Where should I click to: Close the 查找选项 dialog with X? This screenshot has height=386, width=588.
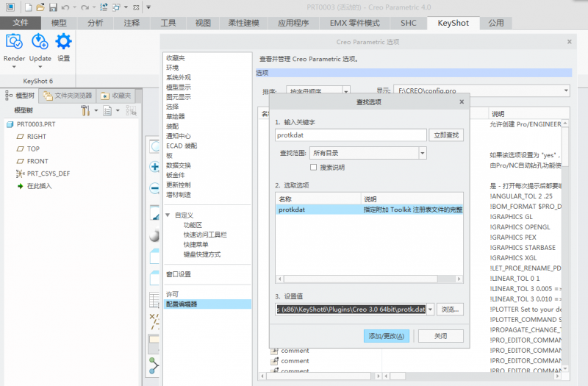(x=462, y=101)
